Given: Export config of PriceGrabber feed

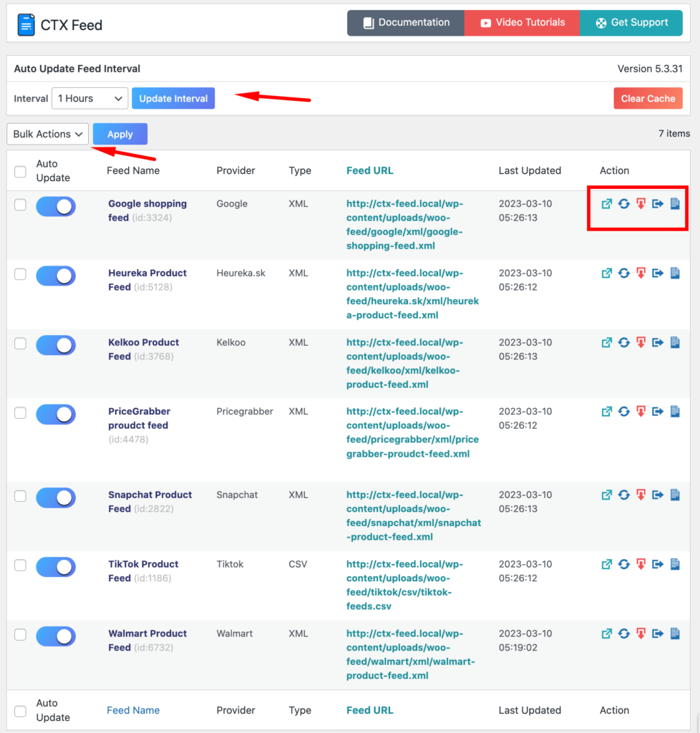Looking at the screenshot, I should pos(658,412).
